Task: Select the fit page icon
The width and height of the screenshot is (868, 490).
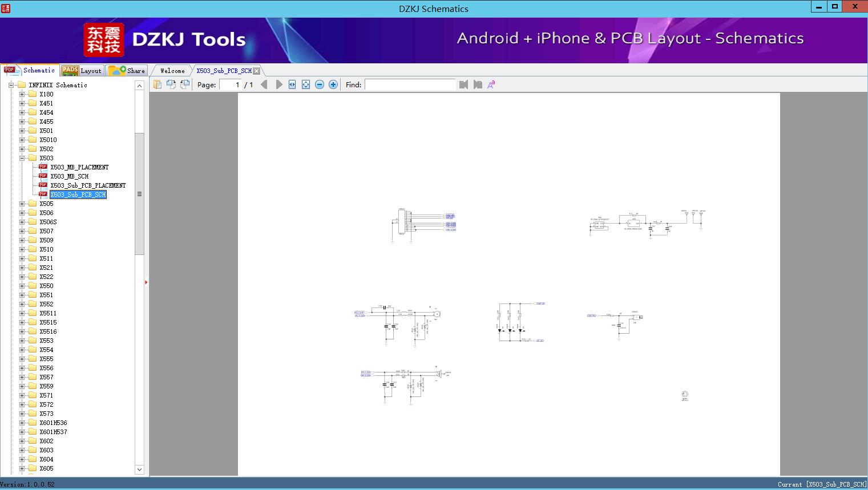Action: 306,84
